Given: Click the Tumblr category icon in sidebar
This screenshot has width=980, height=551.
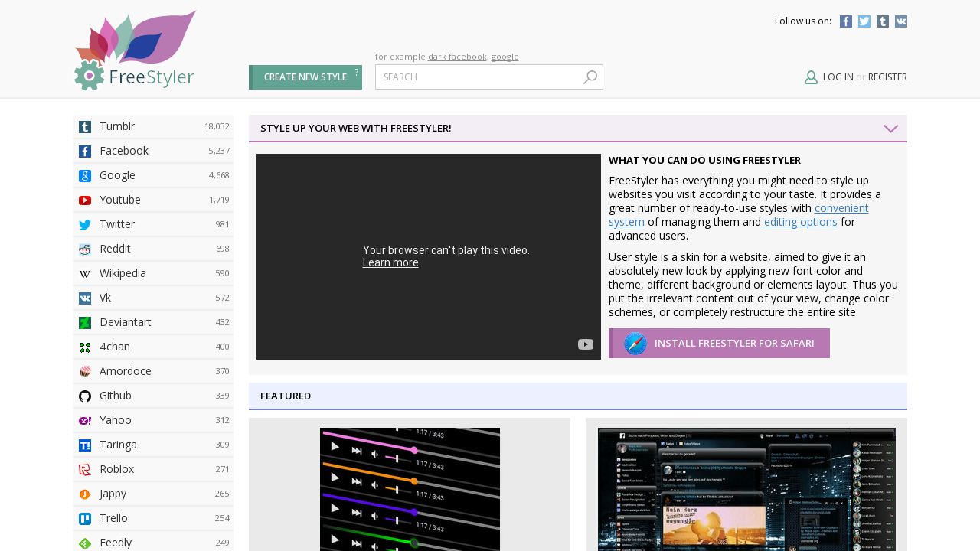Looking at the screenshot, I should tap(85, 127).
